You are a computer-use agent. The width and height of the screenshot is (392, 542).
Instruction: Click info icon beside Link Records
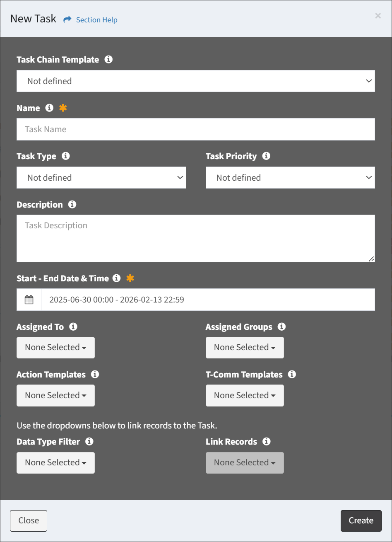(x=267, y=441)
